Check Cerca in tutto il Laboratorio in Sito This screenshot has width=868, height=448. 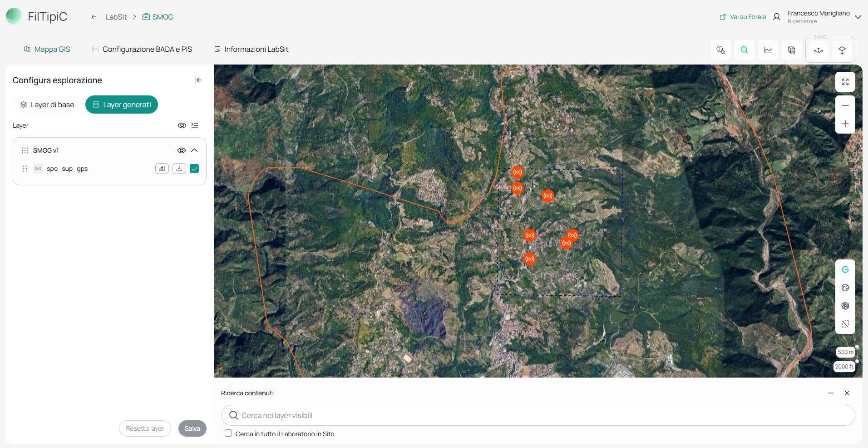coord(228,433)
